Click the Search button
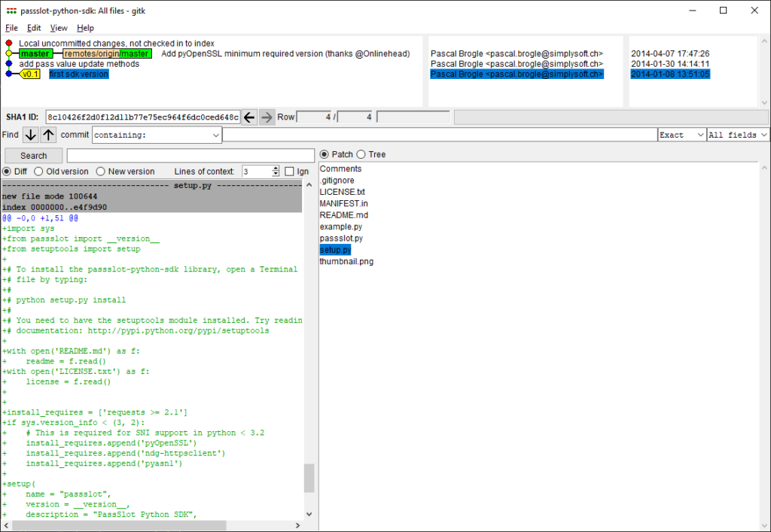The width and height of the screenshot is (771, 532). point(33,156)
